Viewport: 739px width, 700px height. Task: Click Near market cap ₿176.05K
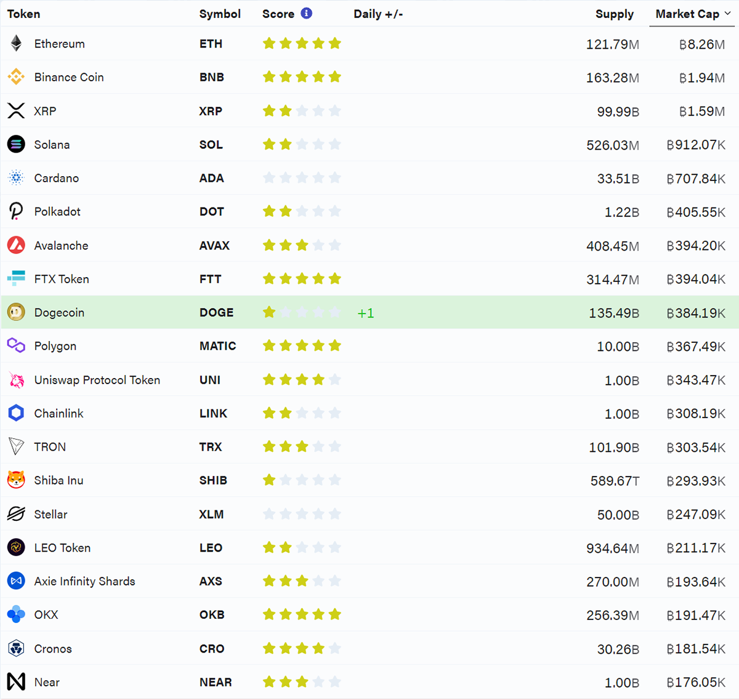(x=697, y=683)
